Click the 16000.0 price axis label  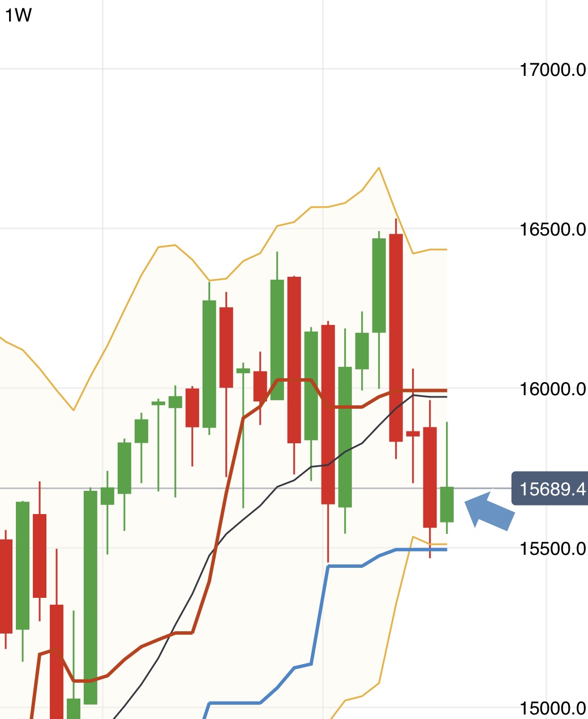[x=552, y=389]
